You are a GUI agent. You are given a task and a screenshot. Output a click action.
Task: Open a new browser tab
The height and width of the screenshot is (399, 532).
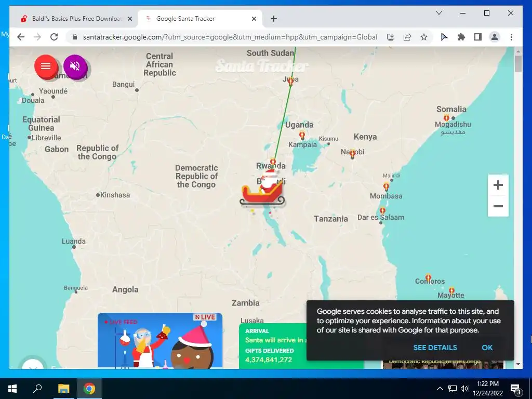(274, 19)
